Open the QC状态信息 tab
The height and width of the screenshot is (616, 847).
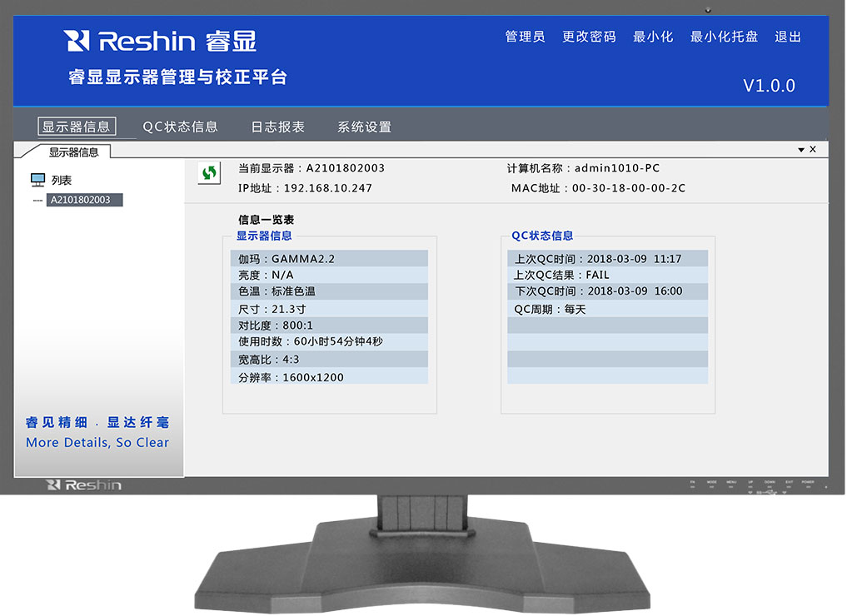tap(180, 127)
